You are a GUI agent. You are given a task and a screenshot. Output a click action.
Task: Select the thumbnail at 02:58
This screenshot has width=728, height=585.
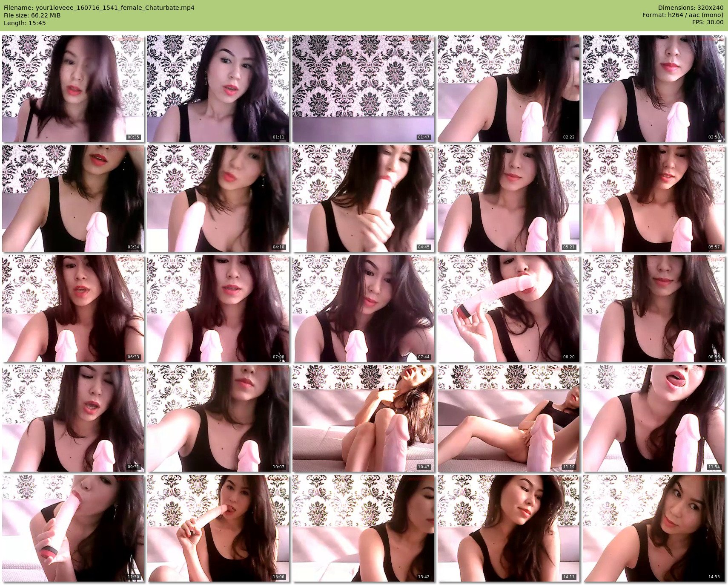point(653,89)
